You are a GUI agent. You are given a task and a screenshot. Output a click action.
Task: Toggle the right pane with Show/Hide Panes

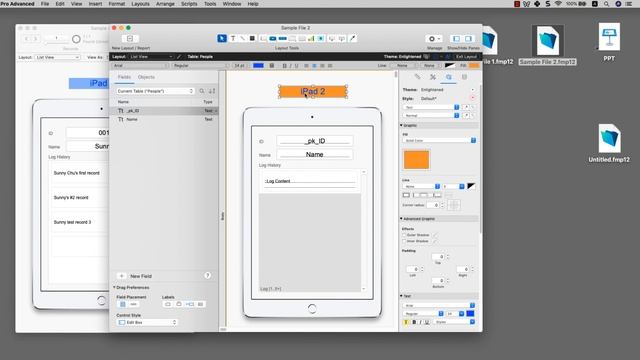[x=469, y=38]
